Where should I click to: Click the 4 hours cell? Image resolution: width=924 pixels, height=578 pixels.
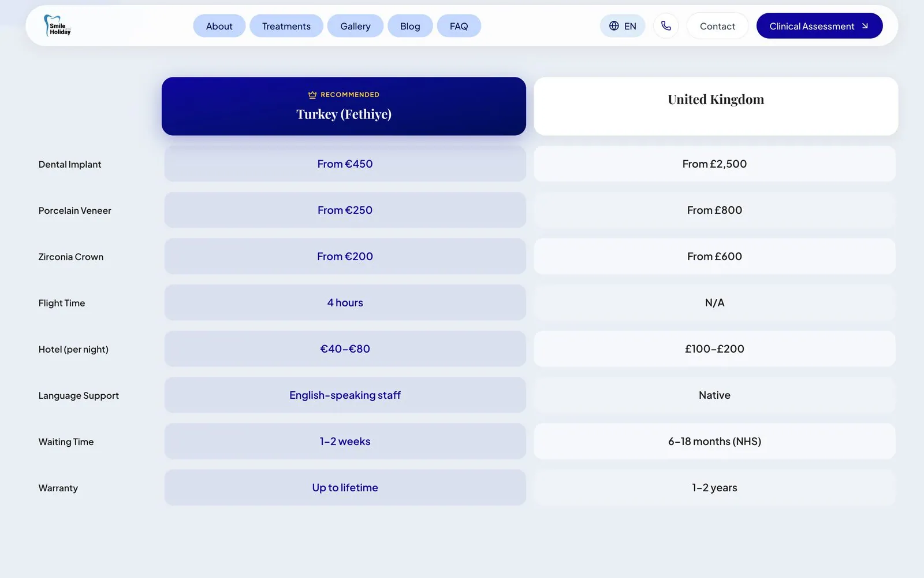(345, 302)
